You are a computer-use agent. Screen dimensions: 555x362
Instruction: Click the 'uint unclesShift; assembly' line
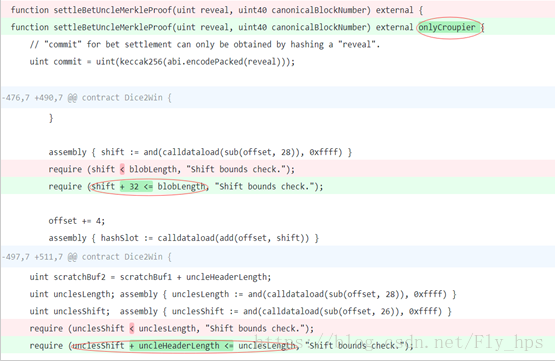point(240,311)
